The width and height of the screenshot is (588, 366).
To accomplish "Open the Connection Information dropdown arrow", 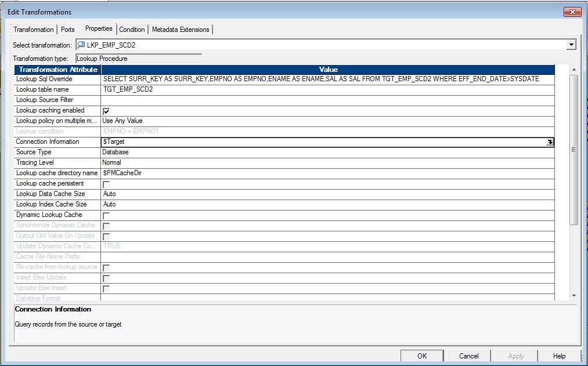I will coord(550,142).
